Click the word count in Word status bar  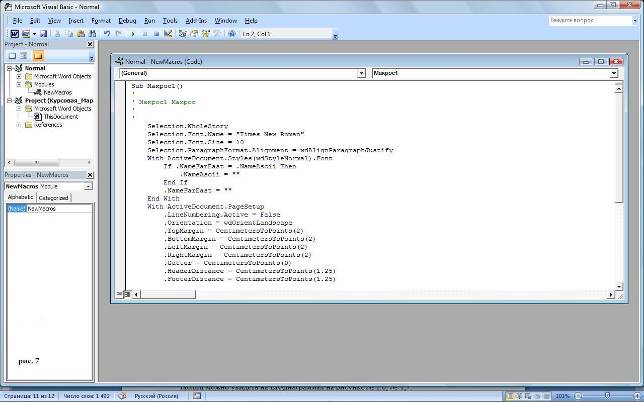coord(86,396)
